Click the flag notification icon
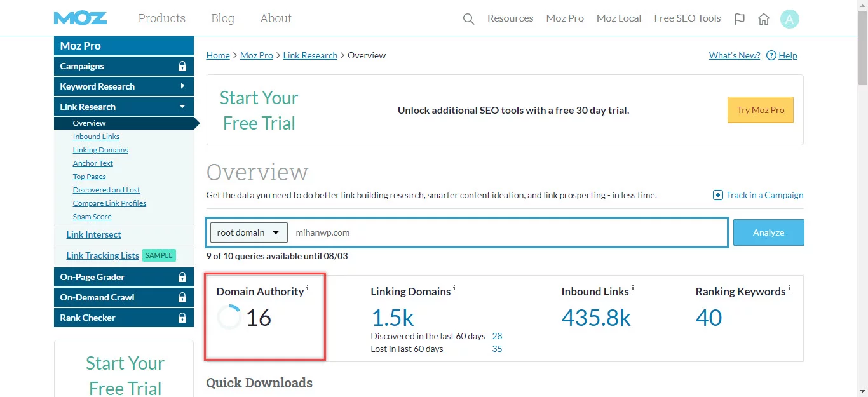This screenshot has width=868, height=397. [739, 18]
